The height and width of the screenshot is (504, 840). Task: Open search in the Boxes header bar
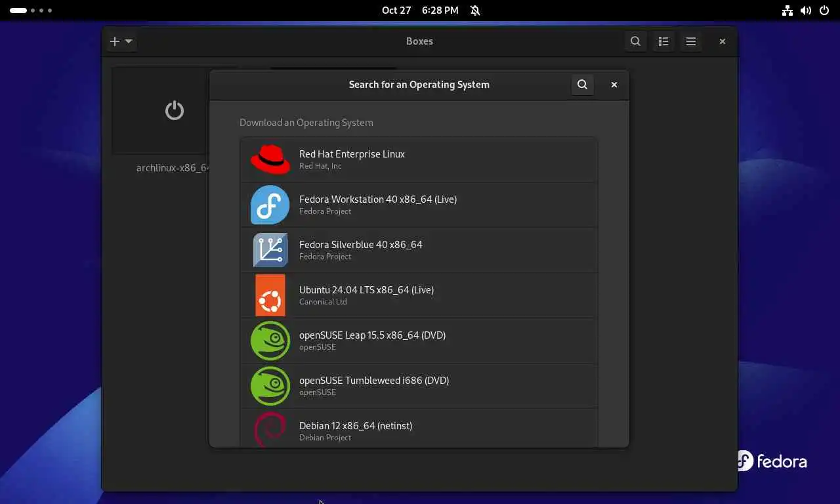pos(635,41)
